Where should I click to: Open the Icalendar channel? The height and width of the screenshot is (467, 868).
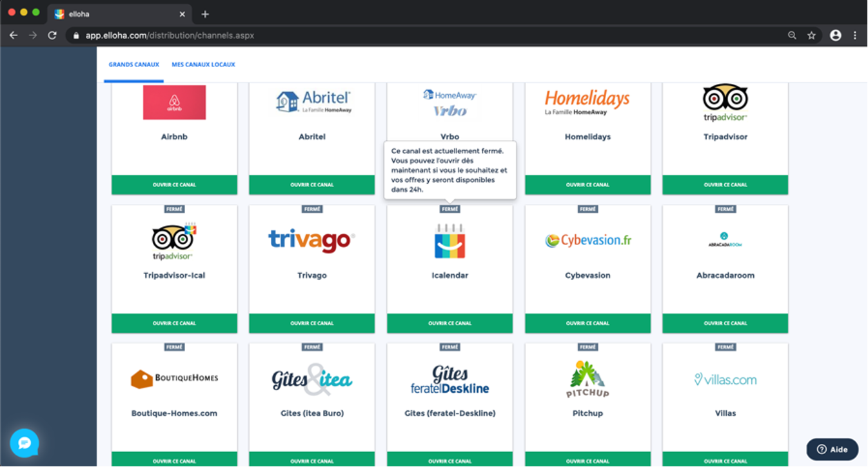click(450, 323)
